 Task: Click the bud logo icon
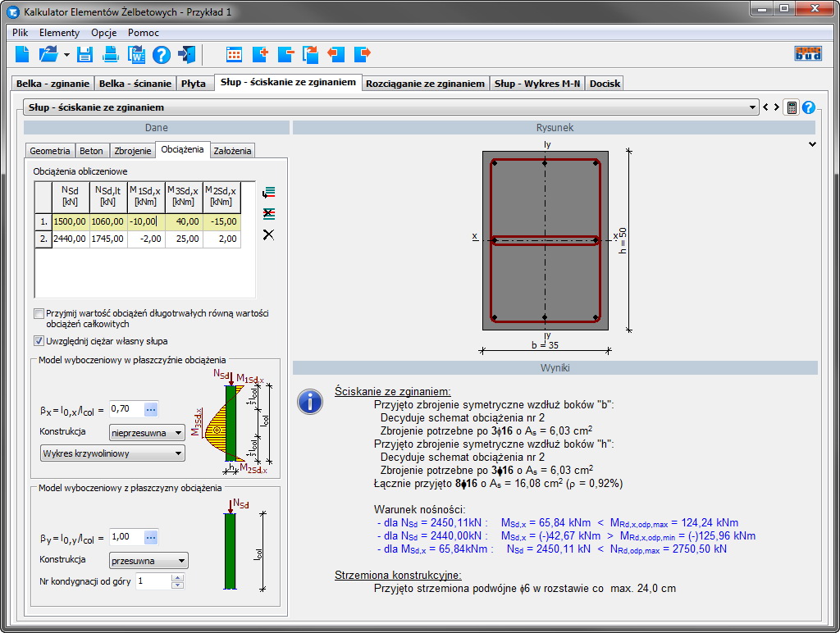click(807, 53)
